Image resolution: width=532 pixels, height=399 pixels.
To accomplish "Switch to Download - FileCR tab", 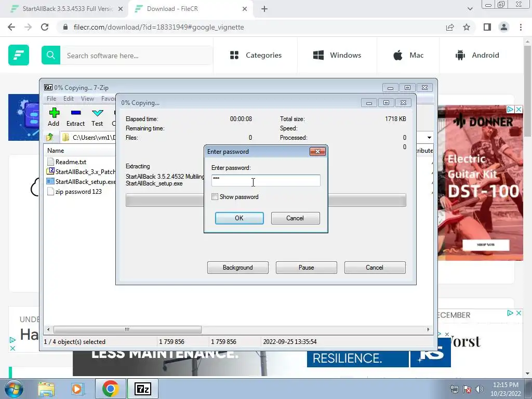I will pos(189,9).
